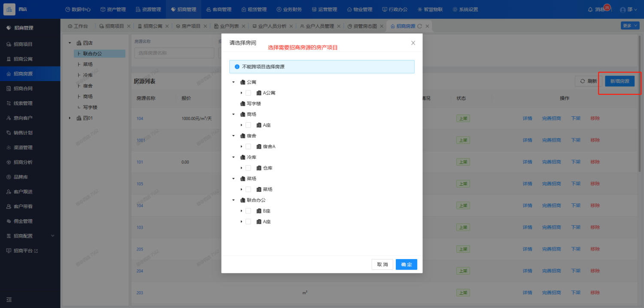Close the 招商公寓 tab with its X
Image resolution: width=644 pixels, height=308 pixels.
click(x=167, y=26)
